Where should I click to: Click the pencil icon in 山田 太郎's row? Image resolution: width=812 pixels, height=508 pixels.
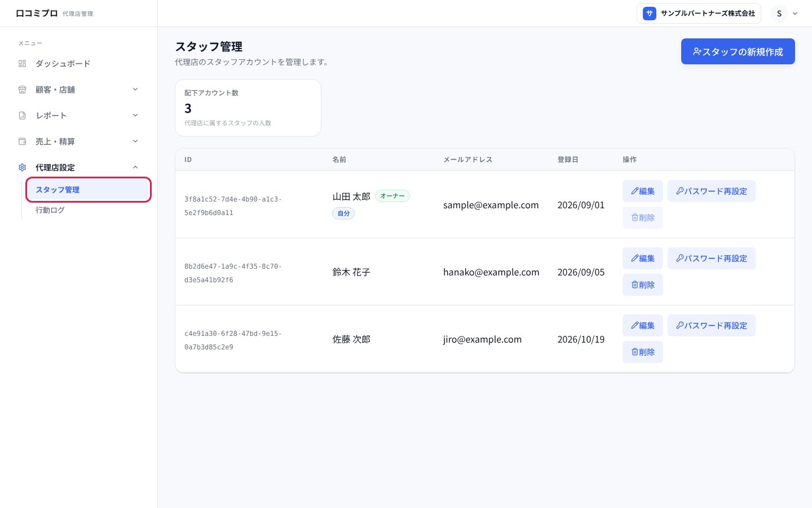[635, 191]
